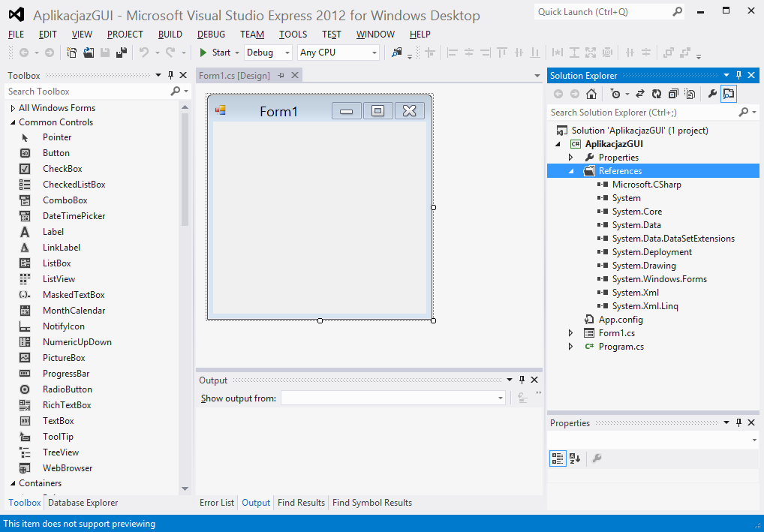Click the Search Solution Explorer field
This screenshot has height=532, width=764.
[x=642, y=113]
